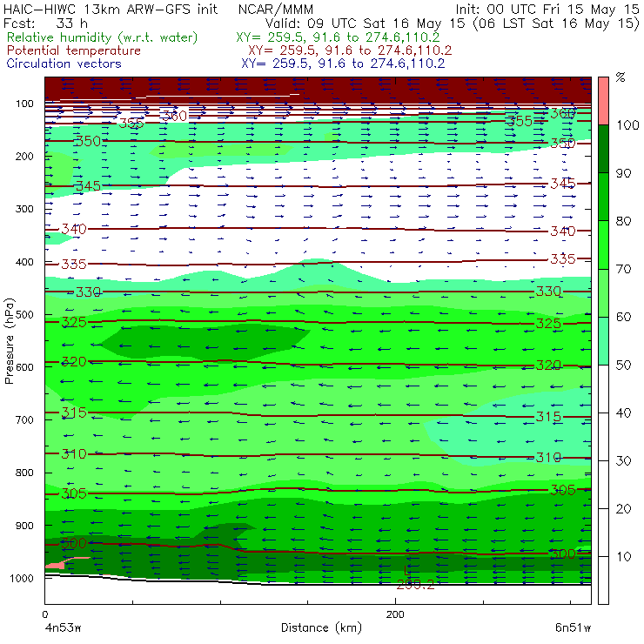Click the red XY coordinates line
644x644 pixels.
click(350, 50)
